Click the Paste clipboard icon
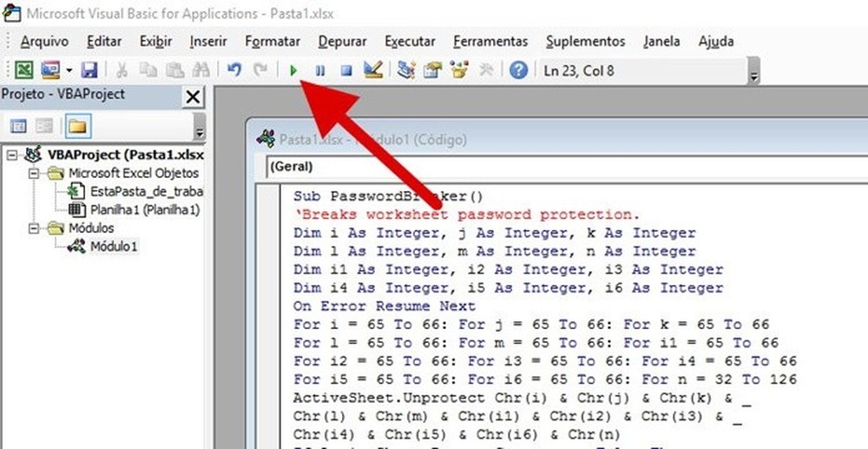Viewport: 868px width, 449px height. click(x=175, y=70)
